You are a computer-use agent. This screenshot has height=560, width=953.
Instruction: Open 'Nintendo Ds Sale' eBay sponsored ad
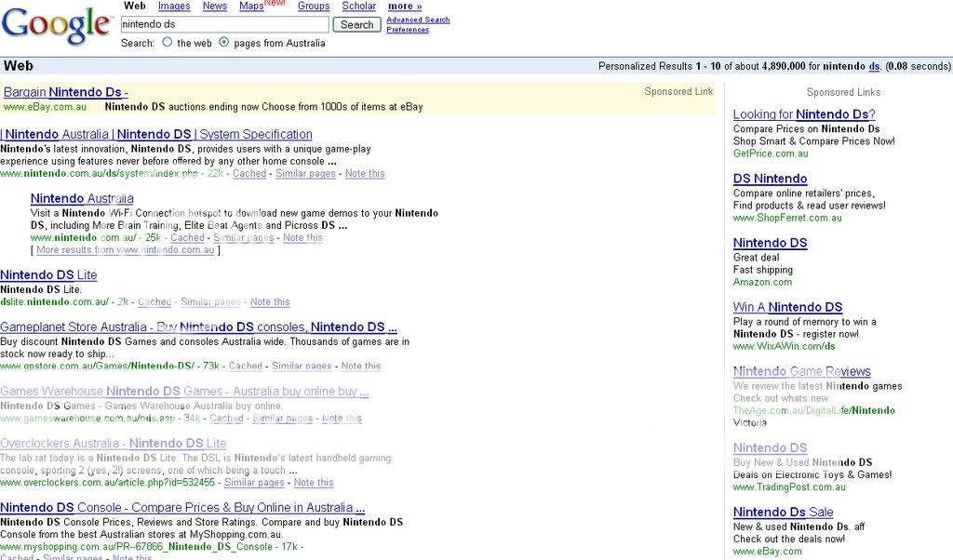pyautogui.click(x=783, y=513)
